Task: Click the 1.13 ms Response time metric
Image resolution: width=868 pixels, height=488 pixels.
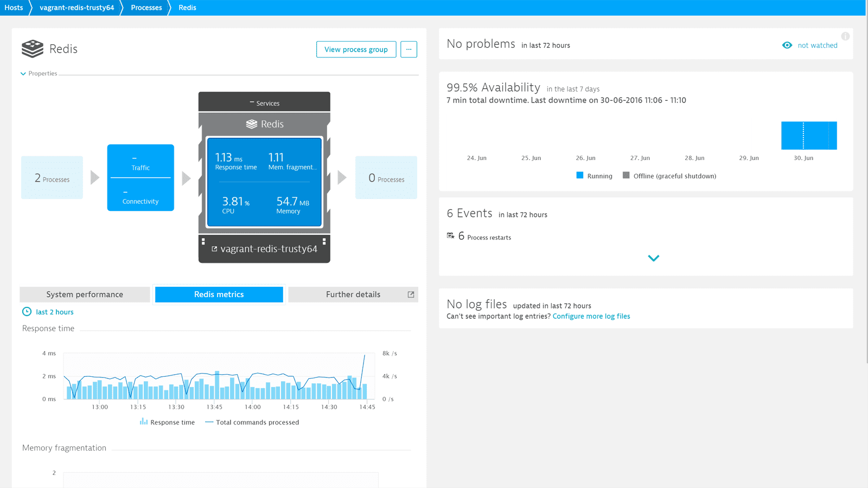Action: coord(235,161)
